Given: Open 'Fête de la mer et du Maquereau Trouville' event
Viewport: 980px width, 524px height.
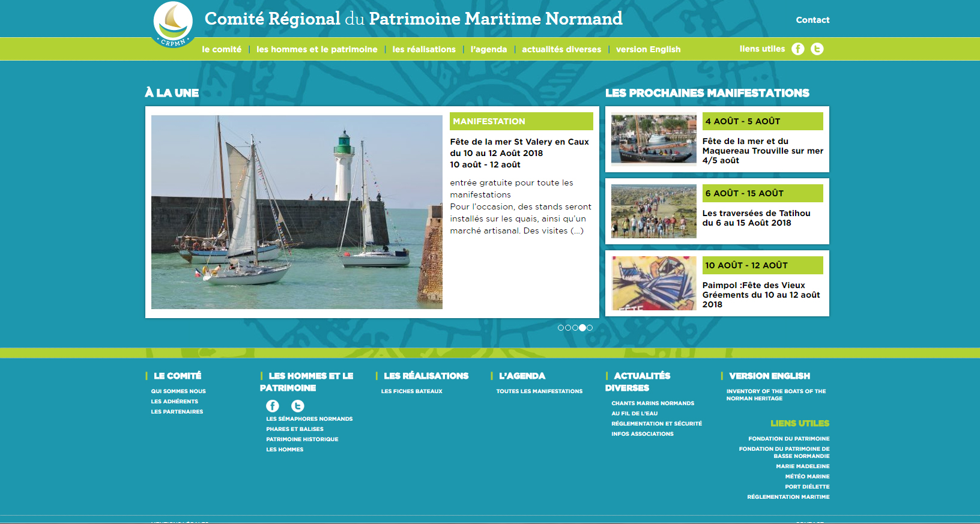Looking at the screenshot, I should (763, 151).
